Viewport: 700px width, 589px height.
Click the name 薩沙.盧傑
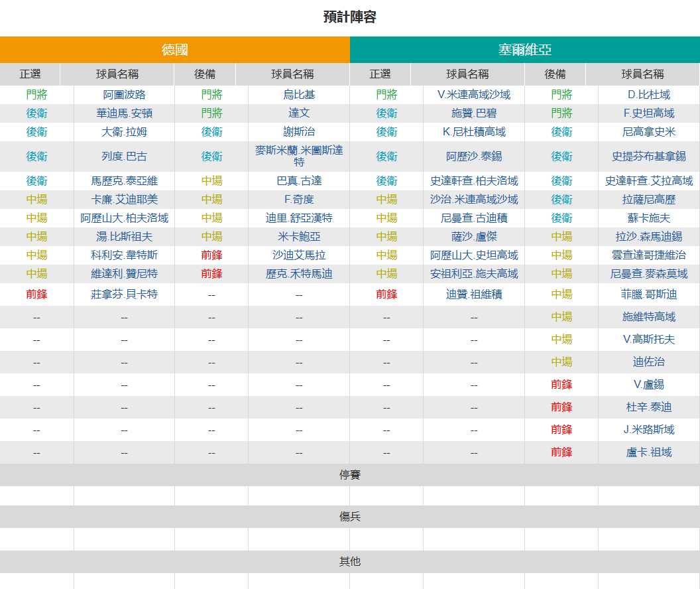click(474, 237)
